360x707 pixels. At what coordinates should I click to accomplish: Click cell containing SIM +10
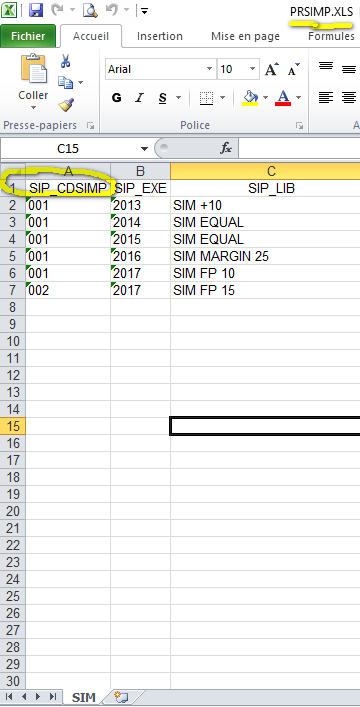point(265,205)
